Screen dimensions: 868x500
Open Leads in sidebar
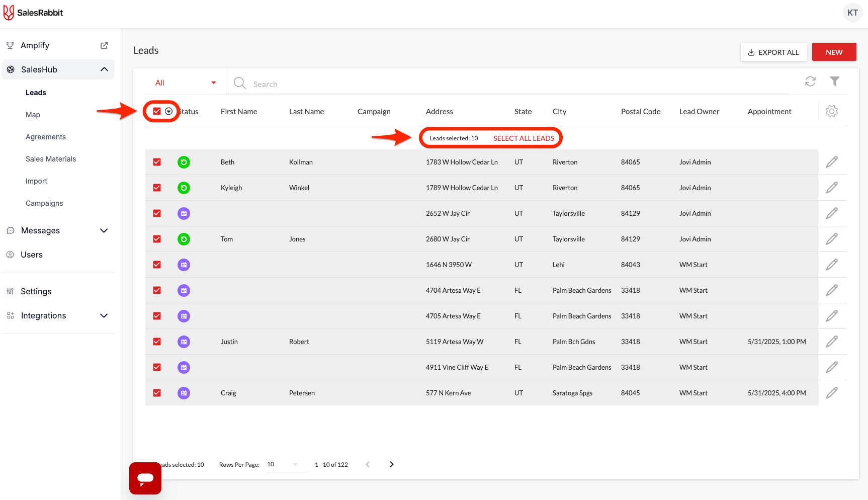(36, 93)
